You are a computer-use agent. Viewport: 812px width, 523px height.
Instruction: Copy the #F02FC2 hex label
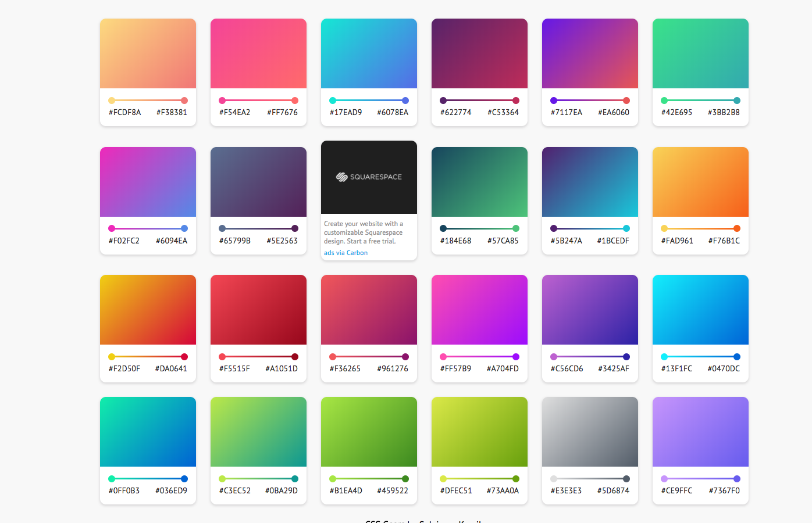pyautogui.click(x=124, y=241)
